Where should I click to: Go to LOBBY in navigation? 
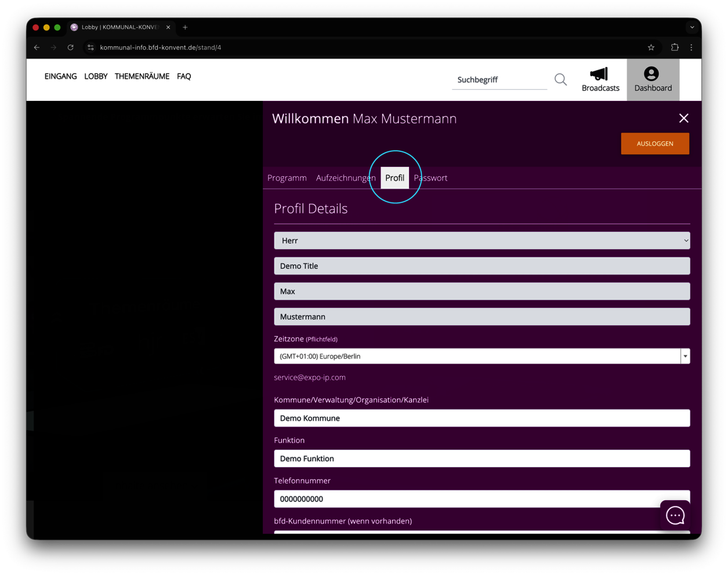click(x=96, y=77)
